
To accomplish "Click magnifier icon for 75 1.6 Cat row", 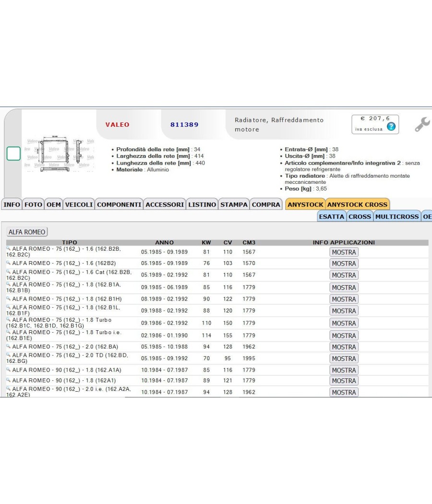I will tap(8, 272).
